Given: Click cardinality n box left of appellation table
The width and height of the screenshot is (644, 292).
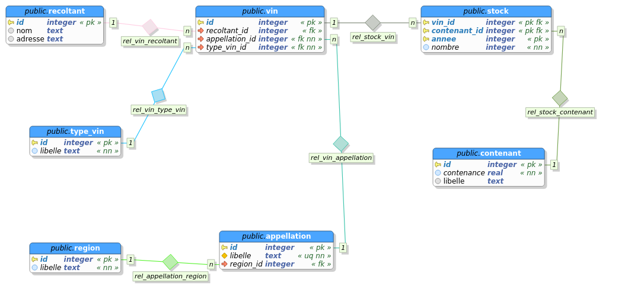Looking at the screenshot, I should (211, 264).
